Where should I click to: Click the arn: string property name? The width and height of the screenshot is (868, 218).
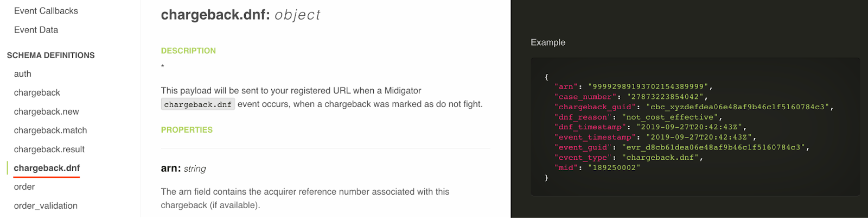pos(183,169)
